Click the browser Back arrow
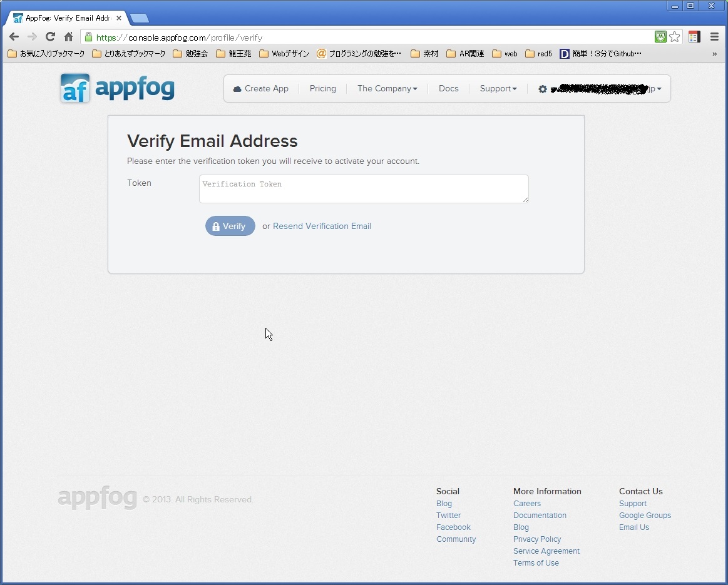 point(14,37)
